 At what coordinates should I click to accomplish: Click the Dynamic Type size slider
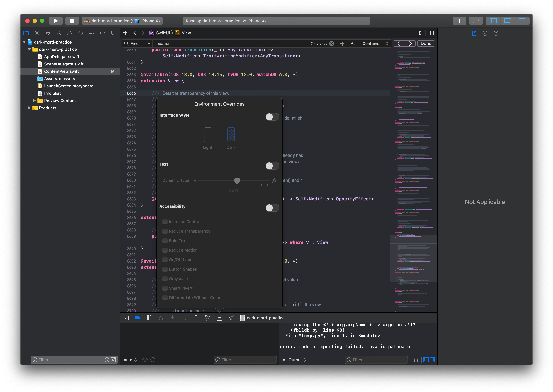(237, 181)
